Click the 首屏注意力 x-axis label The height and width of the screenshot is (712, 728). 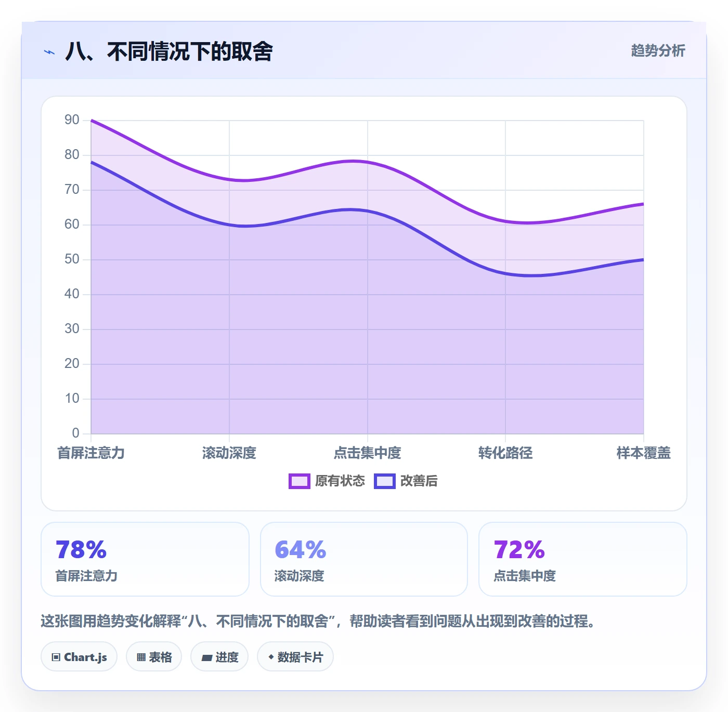91,453
